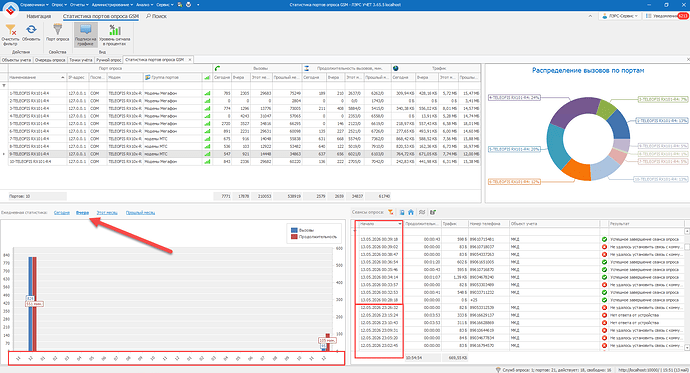Open the Анализ menu
The image size is (690, 373).
[x=144, y=4]
